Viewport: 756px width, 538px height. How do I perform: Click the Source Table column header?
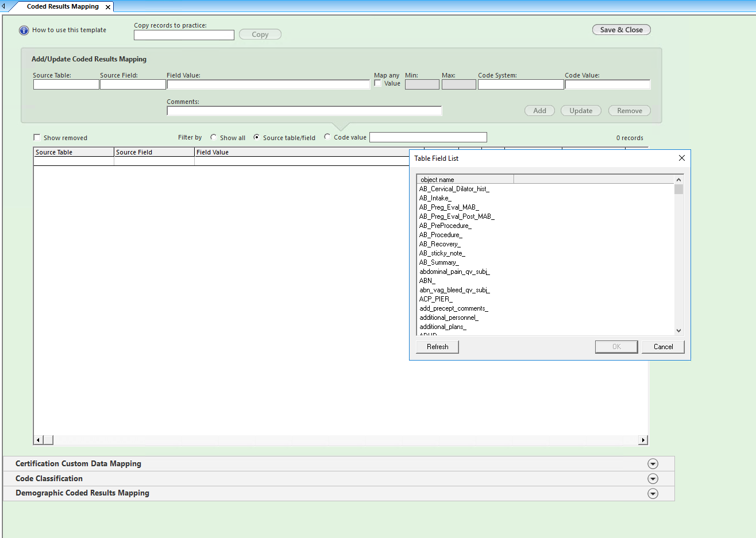(x=74, y=152)
